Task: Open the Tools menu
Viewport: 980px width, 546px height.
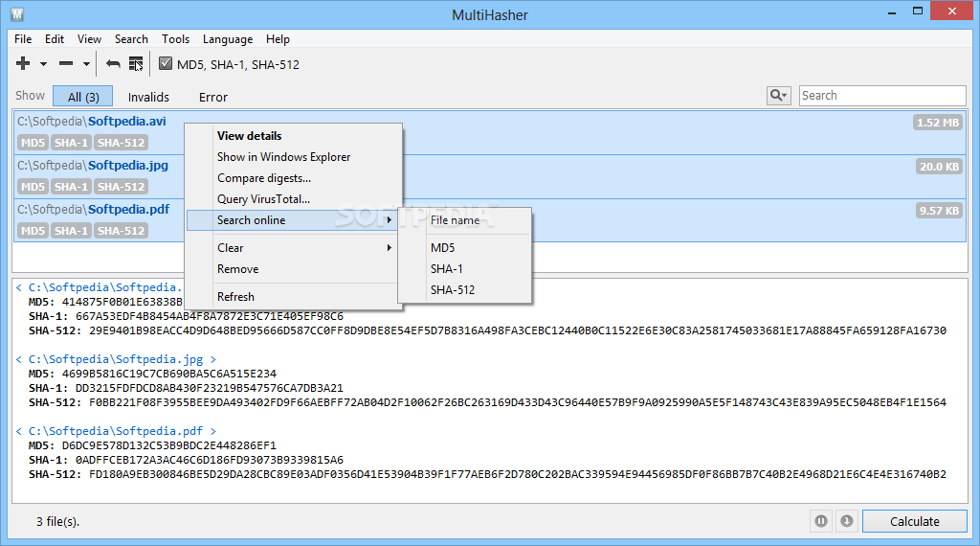Action: pos(176,38)
